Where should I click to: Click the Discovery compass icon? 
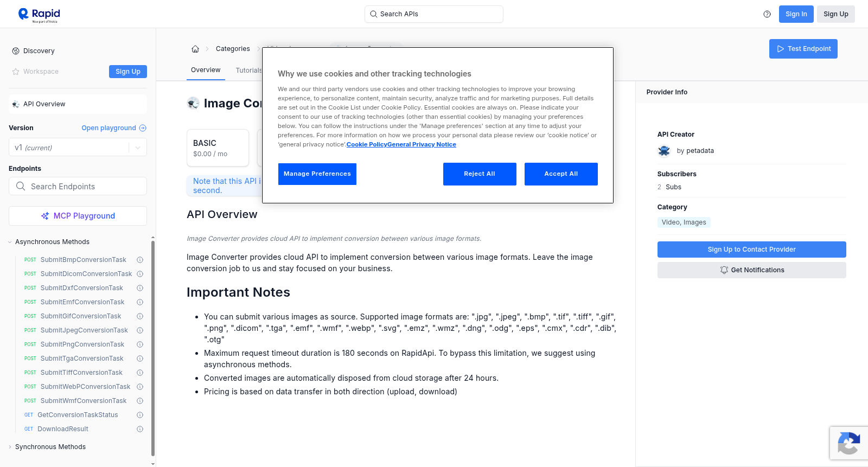(16, 51)
